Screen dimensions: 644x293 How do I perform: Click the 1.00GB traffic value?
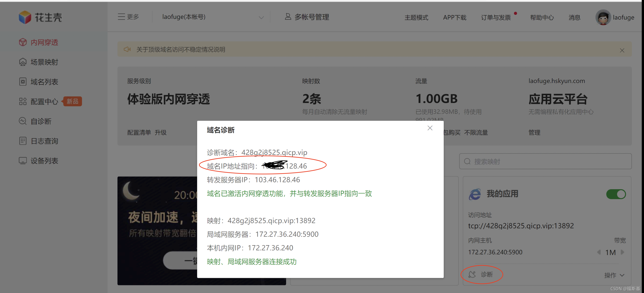point(436,99)
